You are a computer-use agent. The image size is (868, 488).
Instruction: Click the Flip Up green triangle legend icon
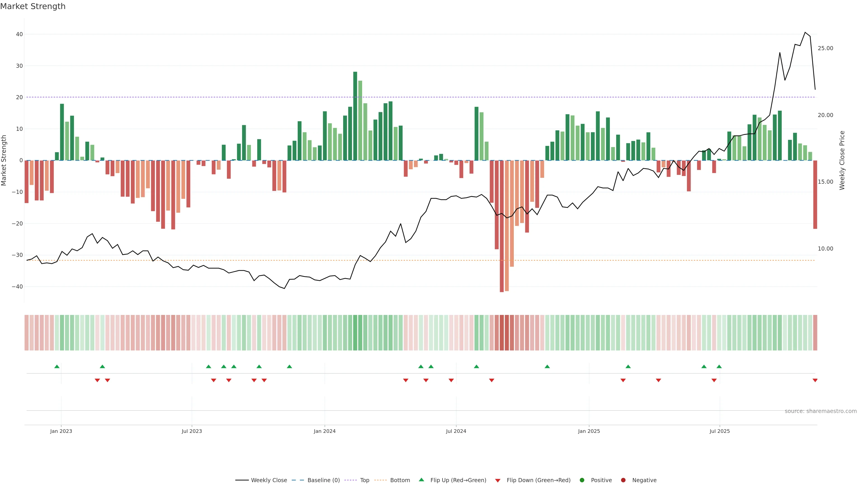(x=421, y=480)
